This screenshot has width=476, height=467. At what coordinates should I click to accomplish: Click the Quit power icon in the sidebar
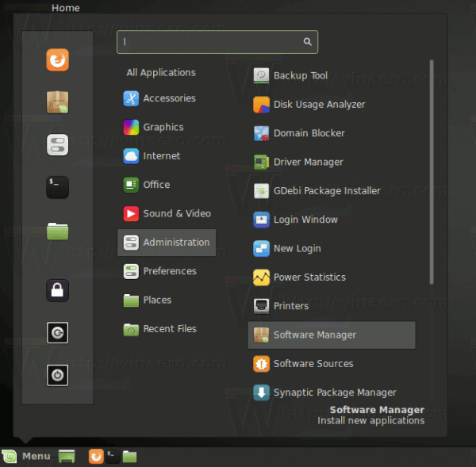(57, 375)
